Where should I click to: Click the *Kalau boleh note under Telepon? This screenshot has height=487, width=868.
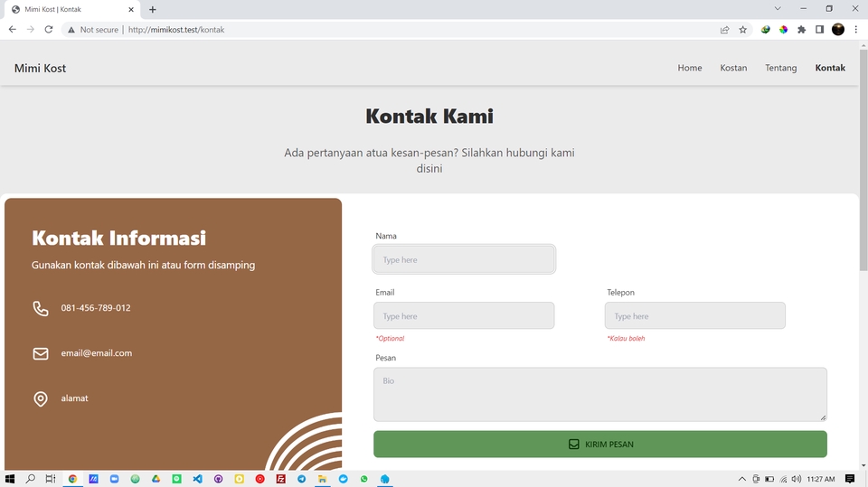point(626,338)
